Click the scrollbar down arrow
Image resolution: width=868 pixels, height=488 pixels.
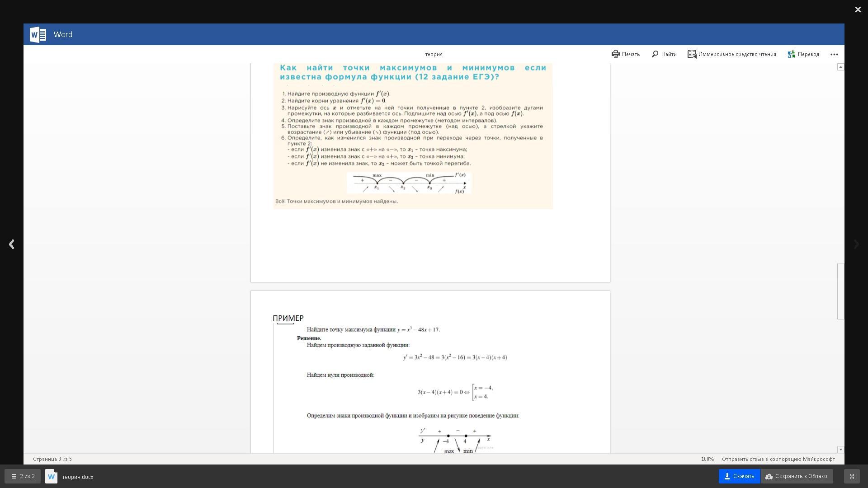click(x=840, y=450)
